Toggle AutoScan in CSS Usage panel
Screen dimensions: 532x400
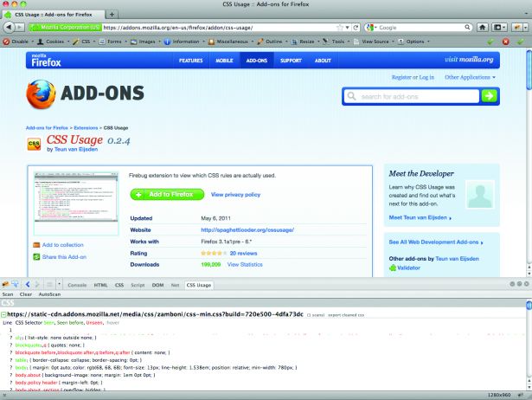point(49,294)
